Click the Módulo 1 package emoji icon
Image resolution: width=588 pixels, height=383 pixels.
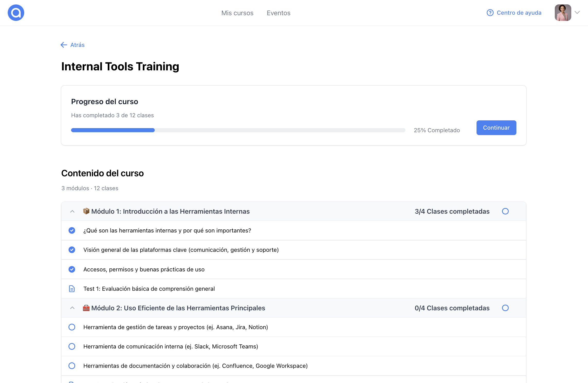tap(86, 211)
